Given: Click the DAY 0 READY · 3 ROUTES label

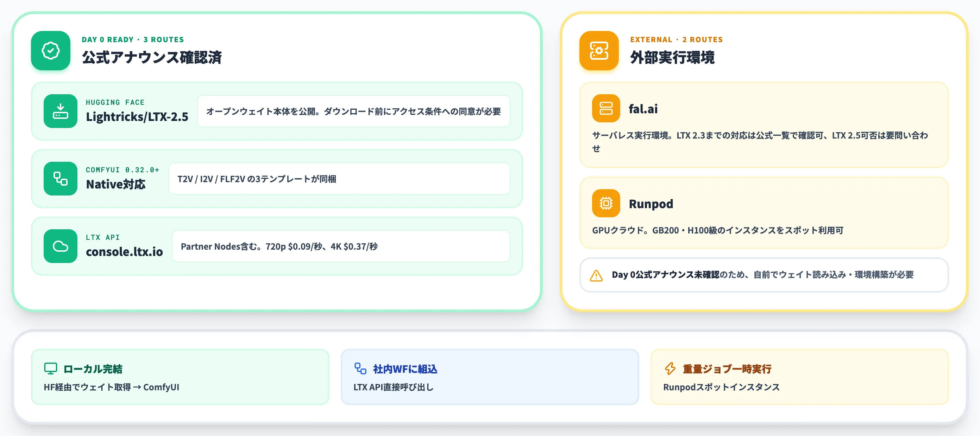Looking at the screenshot, I should pyautogui.click(x=133, y=39).
